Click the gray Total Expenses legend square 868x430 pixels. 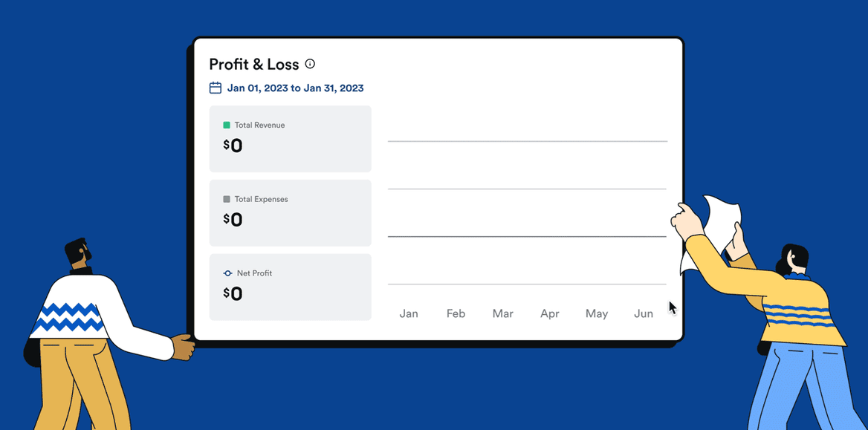pos(227,199)
